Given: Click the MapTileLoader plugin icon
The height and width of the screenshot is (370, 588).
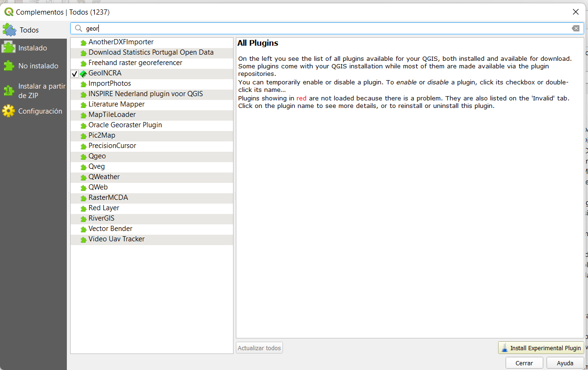Looking at the screenshot, I should (x=83, y=115).
